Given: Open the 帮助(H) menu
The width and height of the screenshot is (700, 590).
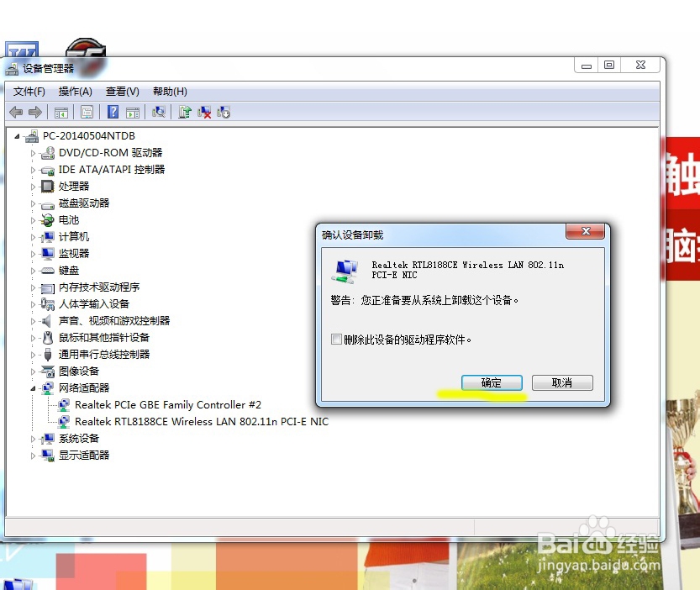Looking at the screenshot, I should (x=170, y=92).
